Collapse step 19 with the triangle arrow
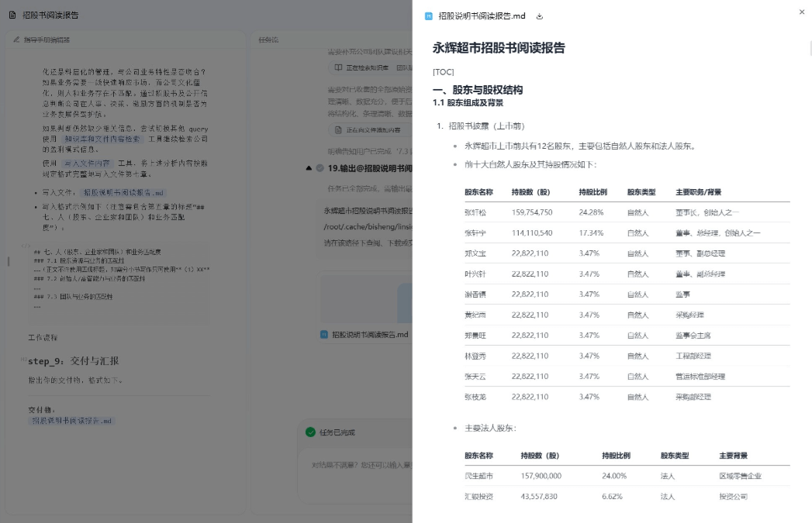 (309, 168)
